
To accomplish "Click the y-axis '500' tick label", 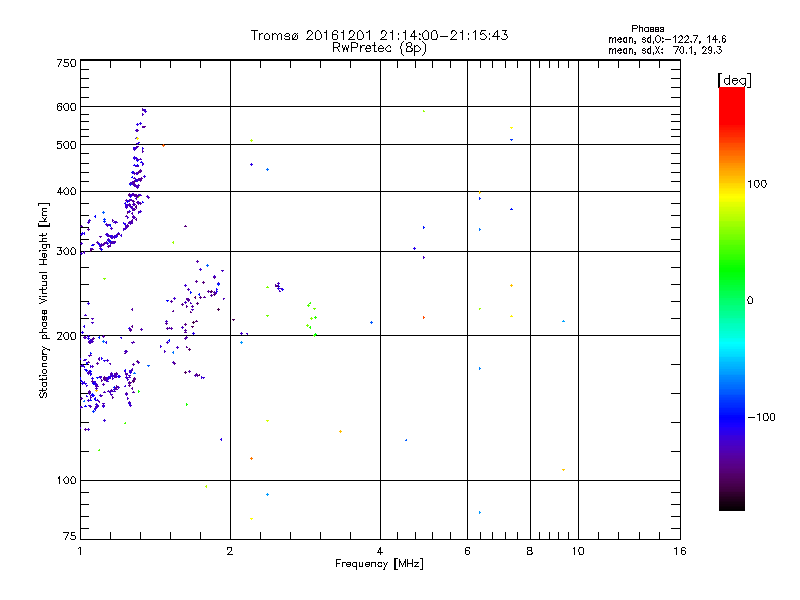I will coord(66,145).
